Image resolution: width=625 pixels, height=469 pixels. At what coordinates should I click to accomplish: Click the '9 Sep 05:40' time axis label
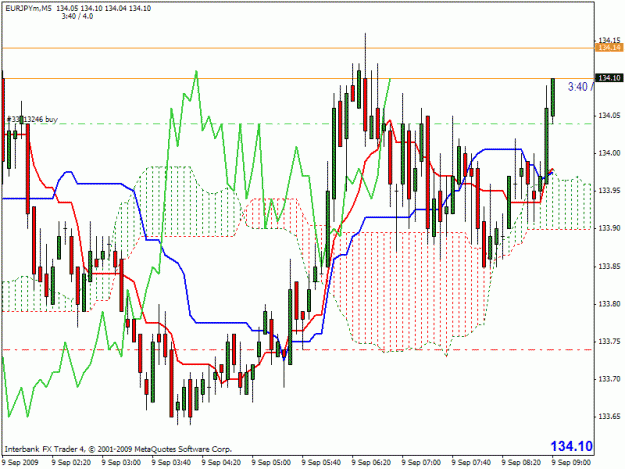321,462
